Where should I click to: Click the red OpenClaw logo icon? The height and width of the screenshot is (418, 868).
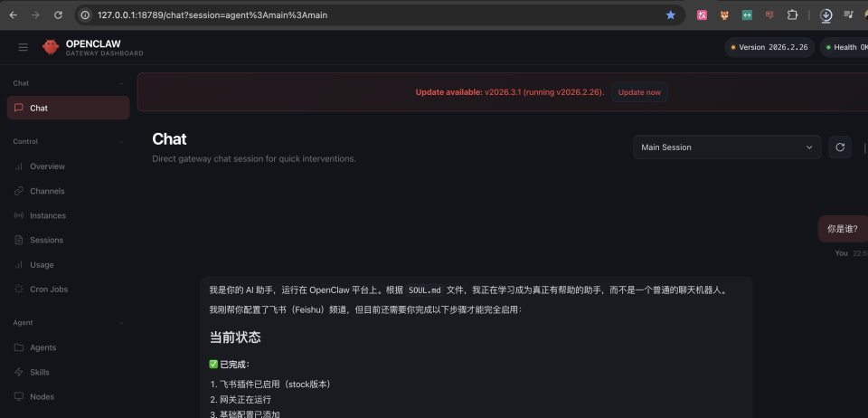[x=51, y=47]
